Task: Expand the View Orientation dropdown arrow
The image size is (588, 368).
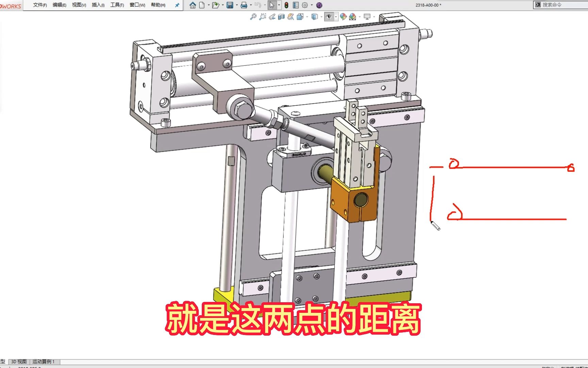Action: pos(307,16)
